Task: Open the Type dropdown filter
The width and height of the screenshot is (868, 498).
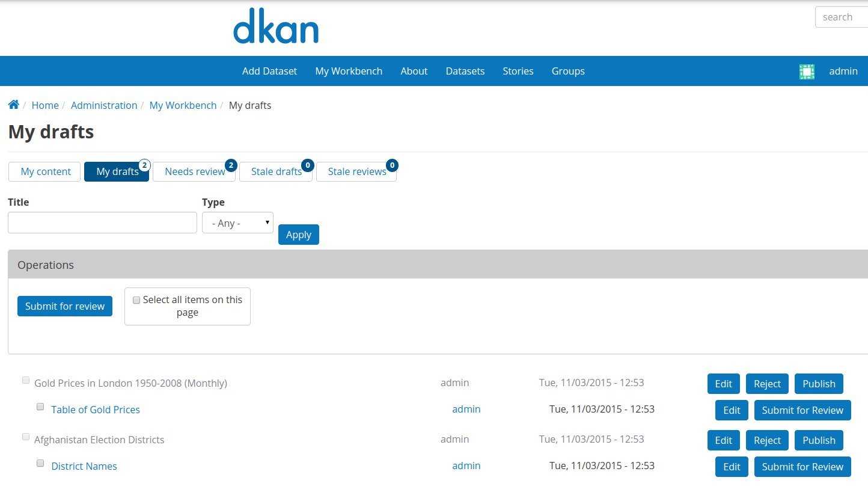Action: coord(237,223)
